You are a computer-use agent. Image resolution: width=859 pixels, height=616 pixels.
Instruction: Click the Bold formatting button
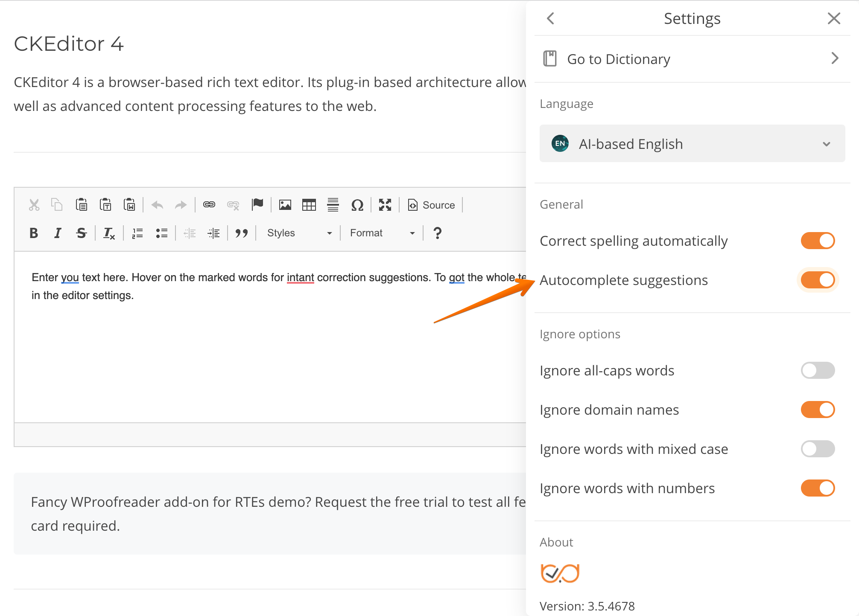point(34,233)
